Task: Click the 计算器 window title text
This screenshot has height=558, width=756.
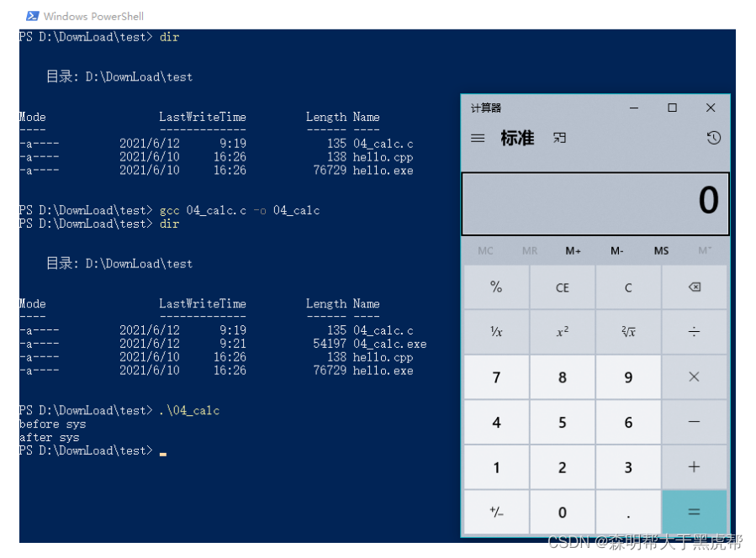Action: [485, 108]
